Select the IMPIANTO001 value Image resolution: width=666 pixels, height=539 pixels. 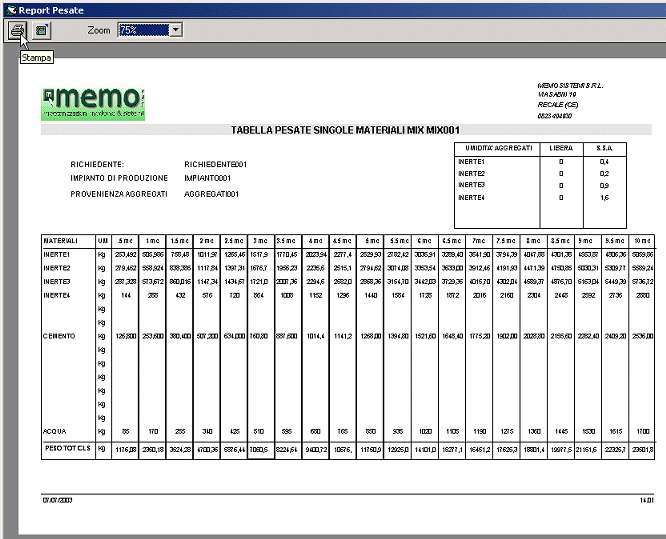[207, 178]
